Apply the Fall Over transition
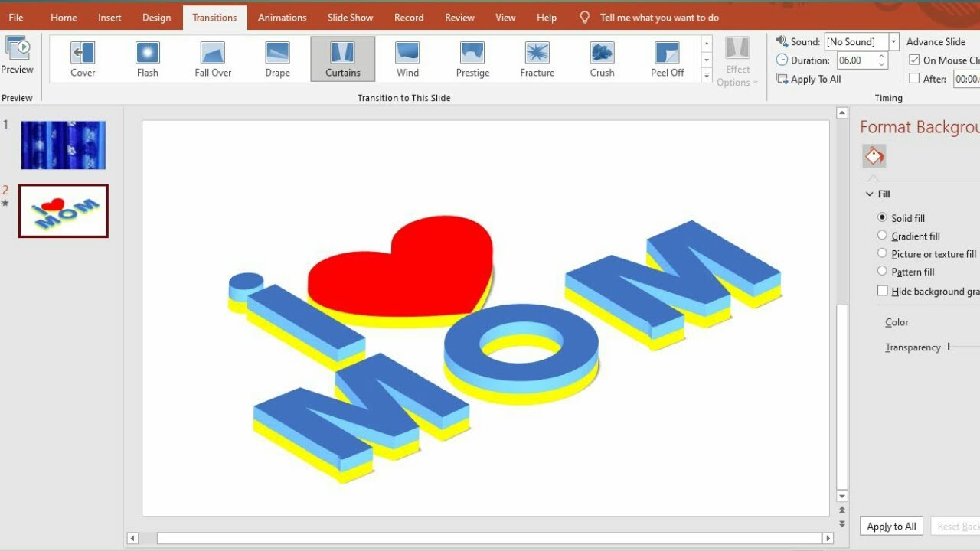Viewport: 980px width, 551px height. click(213, 59)
